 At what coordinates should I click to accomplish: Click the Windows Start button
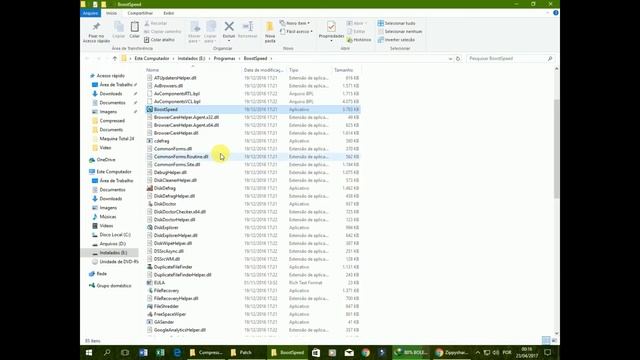click(x=89, y=352)
